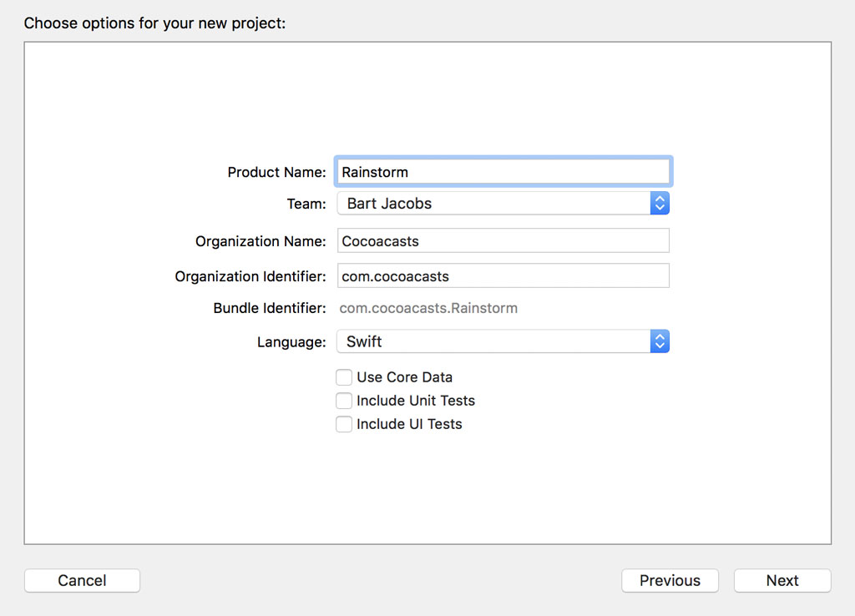855x616 pixels.
Task: Click the Bundle Identifier label
Action: coord(271,307)
